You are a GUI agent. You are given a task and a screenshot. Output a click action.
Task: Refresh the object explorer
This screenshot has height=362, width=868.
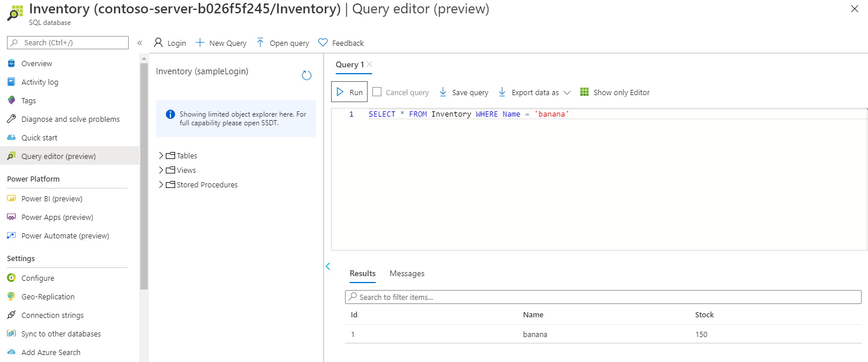coord(306,75)
